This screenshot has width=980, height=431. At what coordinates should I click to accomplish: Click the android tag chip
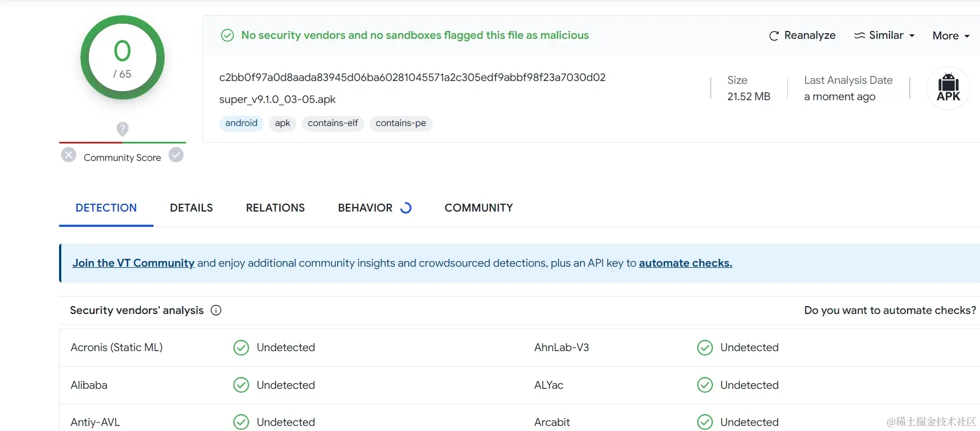(241, 123)
